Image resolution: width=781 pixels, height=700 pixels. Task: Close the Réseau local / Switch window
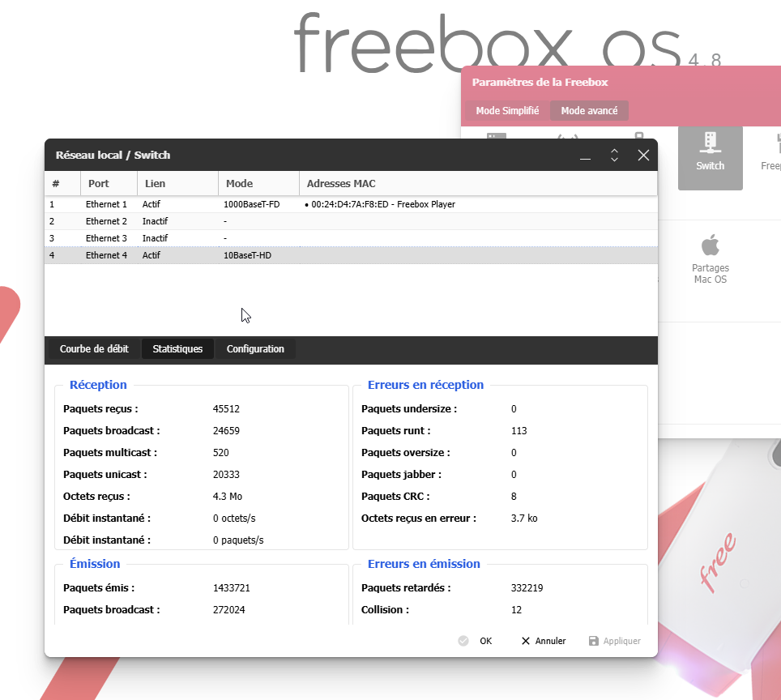[643, 156]
